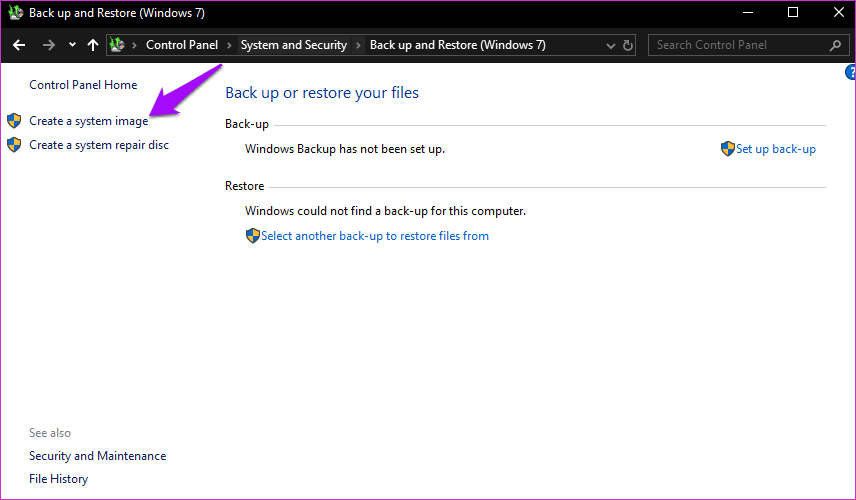The image size is (856, 500).
Task: Click the shield icon beside Create a system repair disc
Action: click(x=14, y=145)
